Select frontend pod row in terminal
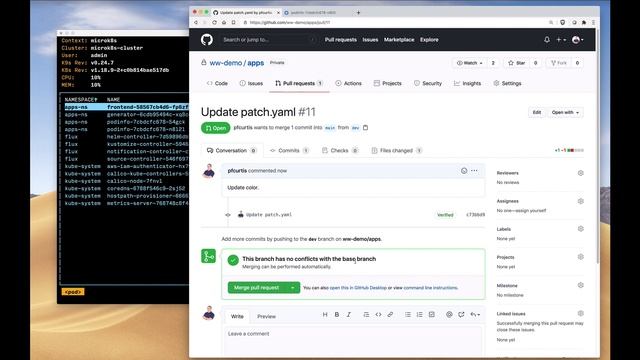 [127, 107]
